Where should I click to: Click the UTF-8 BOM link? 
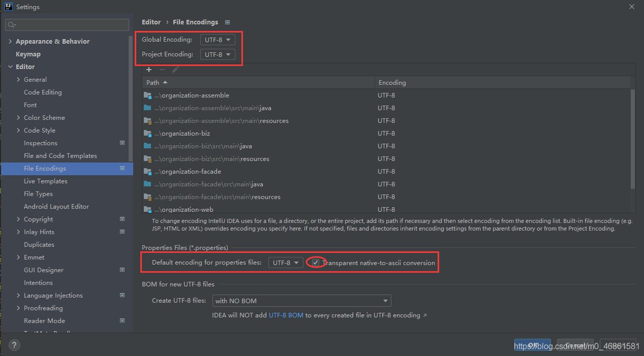click(x=286, y=315)
